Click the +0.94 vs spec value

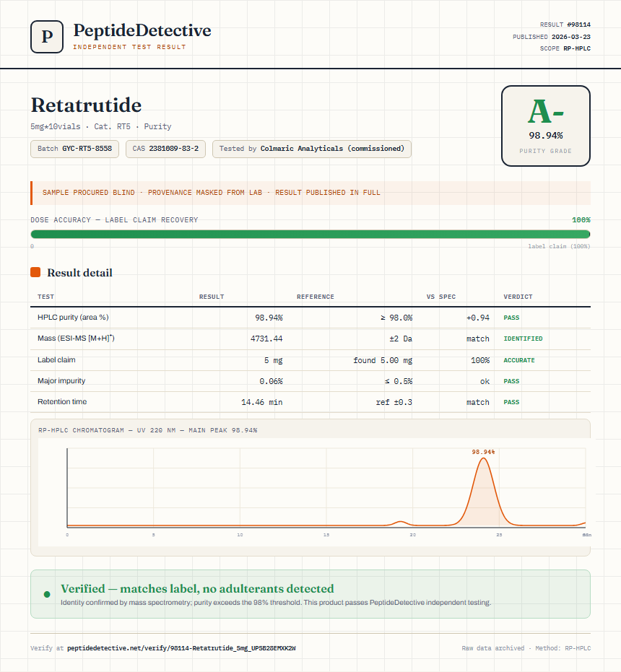(x=478, y=318)
